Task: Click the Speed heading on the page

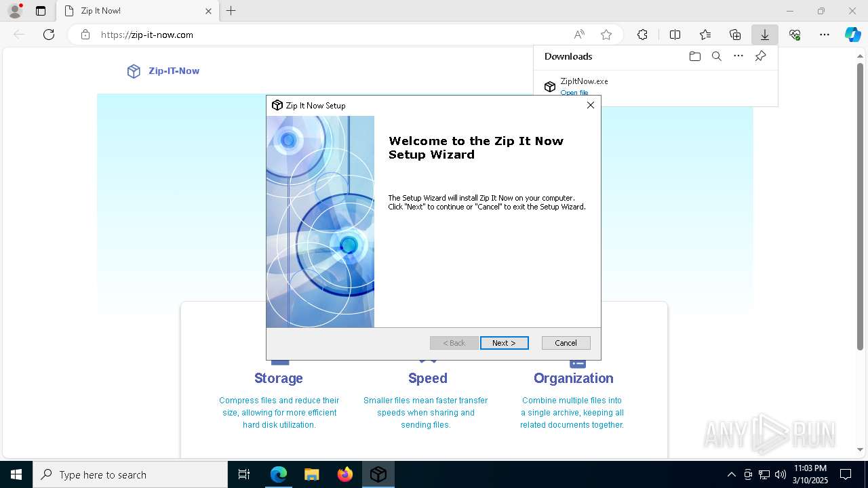Action: [428, 378]
